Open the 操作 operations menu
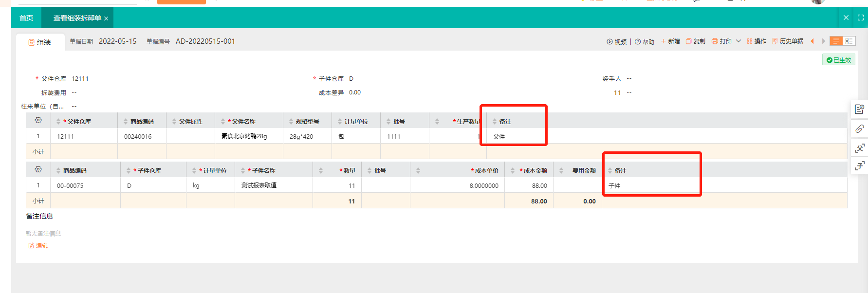 point(757,41)
